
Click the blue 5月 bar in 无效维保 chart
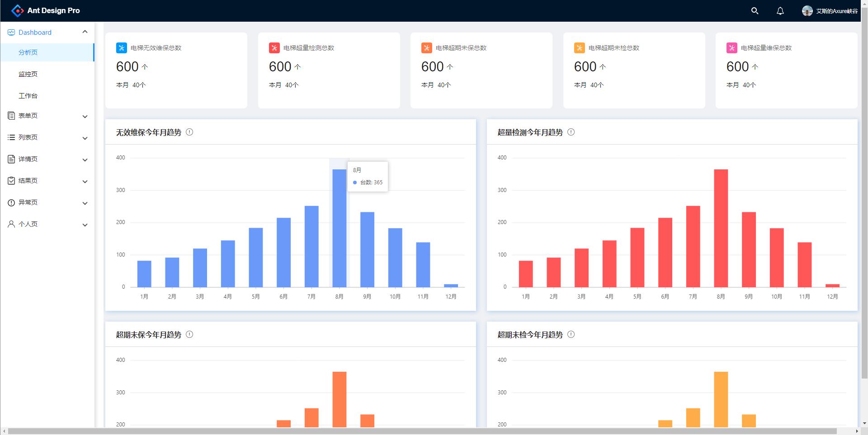(x=256, y=257)
